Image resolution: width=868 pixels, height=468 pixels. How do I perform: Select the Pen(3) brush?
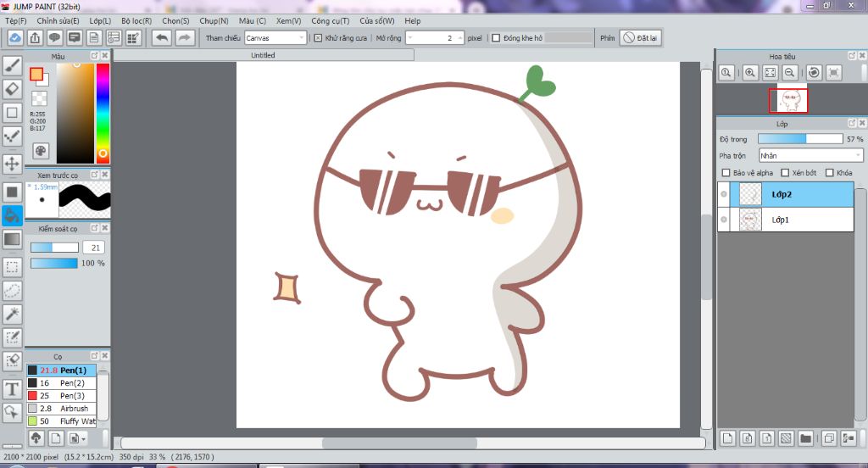pos(61,396)
